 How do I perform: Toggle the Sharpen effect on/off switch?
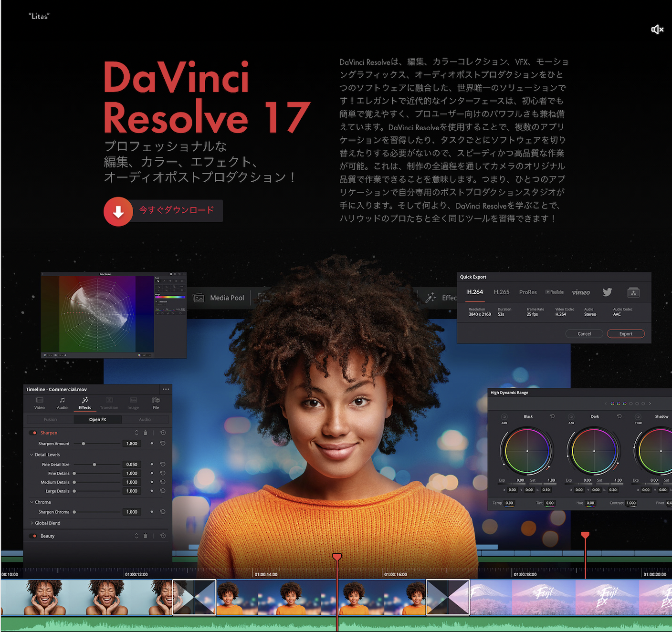point(33,433)
